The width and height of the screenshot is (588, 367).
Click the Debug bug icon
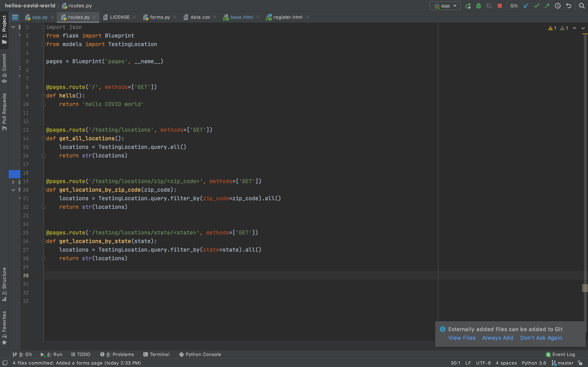(478, 6)
